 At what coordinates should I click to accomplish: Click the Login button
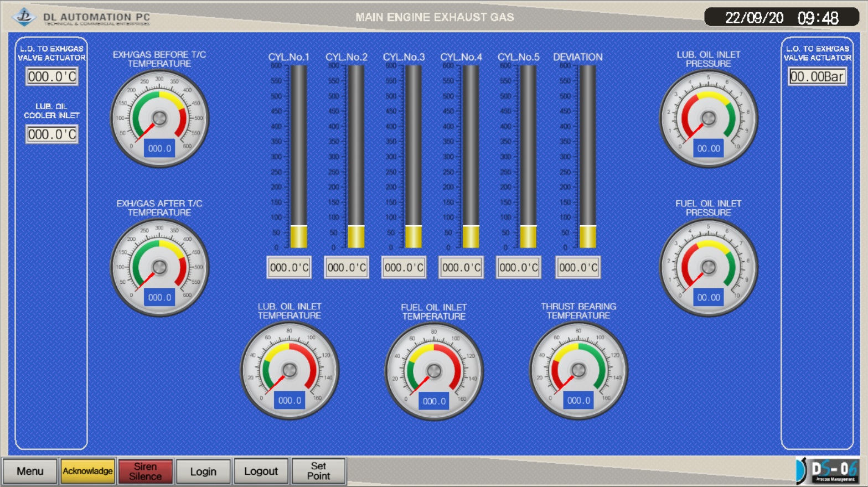pyautogui.click(x=203, y=471)
